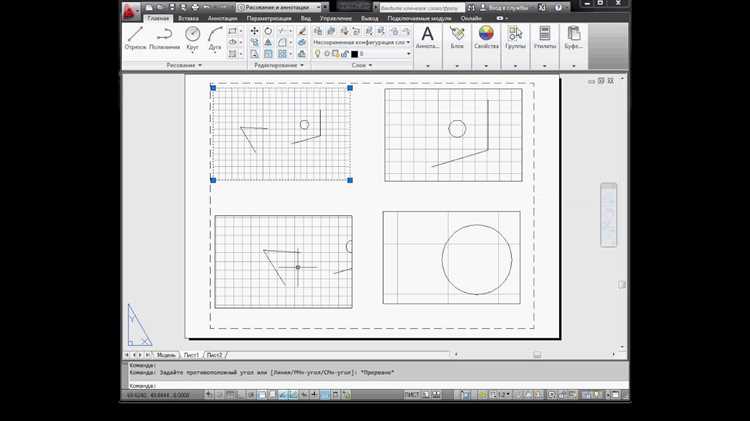Click the Print (Plot) icon in quick access toolbar
Image resolution: width=750 pixels, height=421 pixels.
195,8
